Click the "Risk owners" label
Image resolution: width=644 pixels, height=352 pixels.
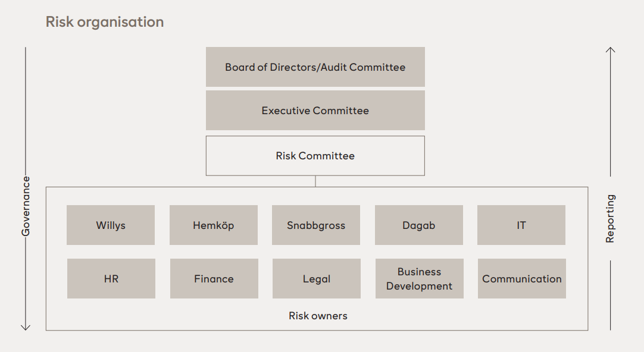point(318,316)
